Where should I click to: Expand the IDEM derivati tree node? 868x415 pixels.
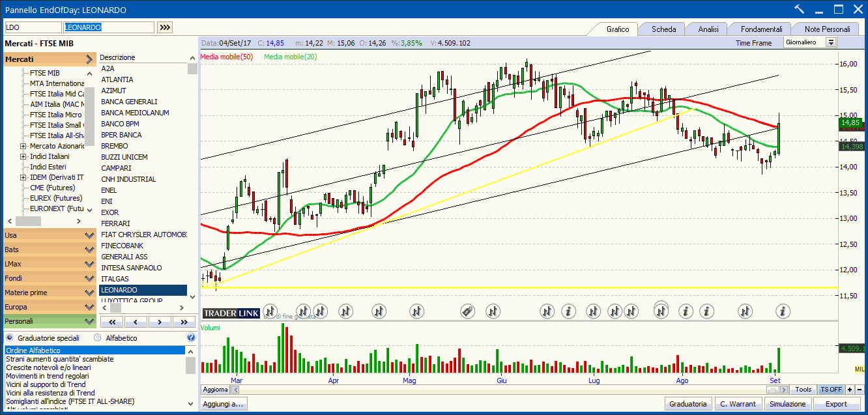(x=23, y=177)
